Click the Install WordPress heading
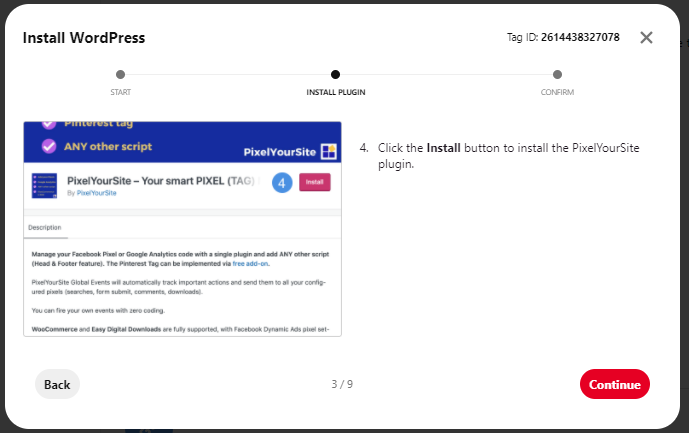The height and width of the screenshot is (433, 689). pyautogui.click(x=84, y=38)
